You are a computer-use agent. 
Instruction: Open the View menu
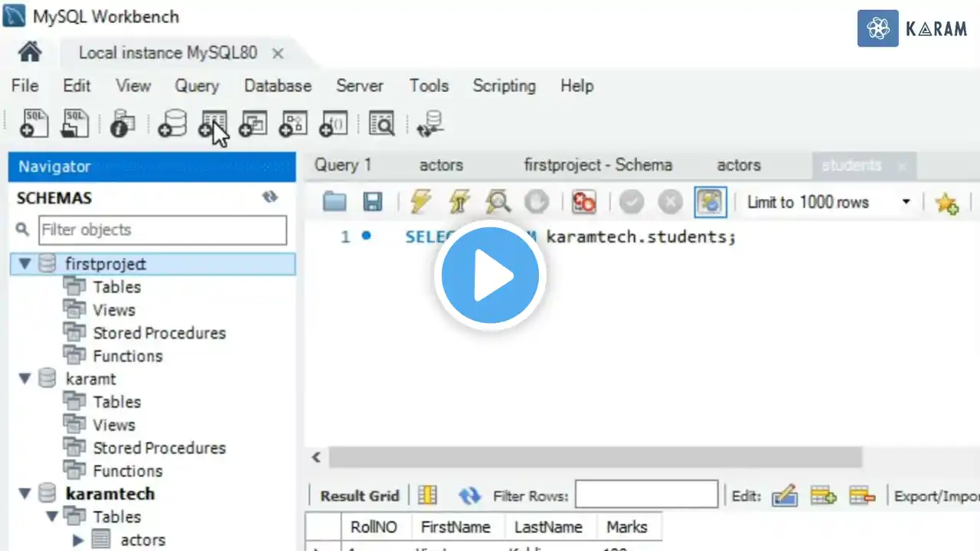click(133, 86)
